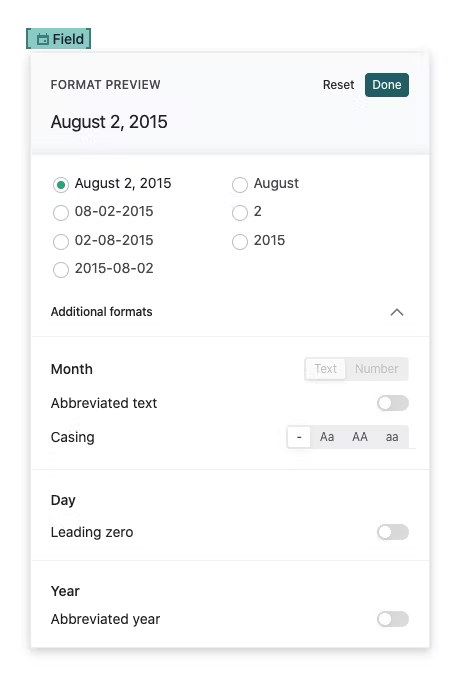Set casing to the default dash option

(299, 437)
